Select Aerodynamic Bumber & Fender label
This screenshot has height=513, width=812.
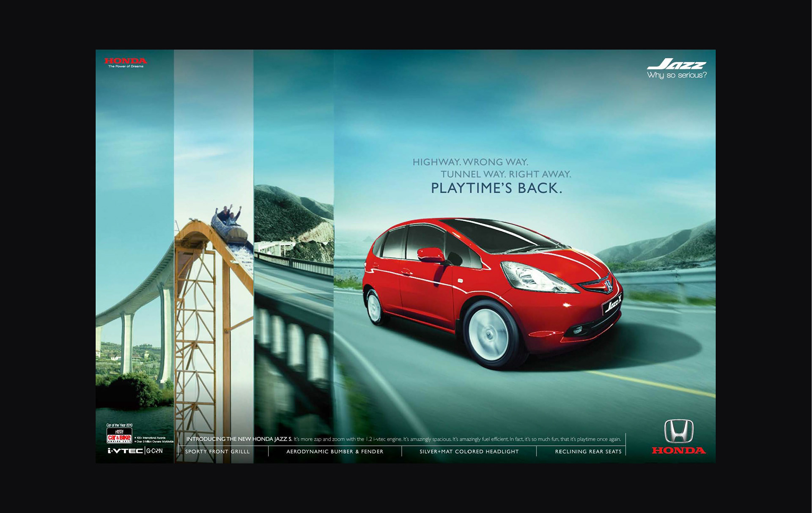pos(335,452)
